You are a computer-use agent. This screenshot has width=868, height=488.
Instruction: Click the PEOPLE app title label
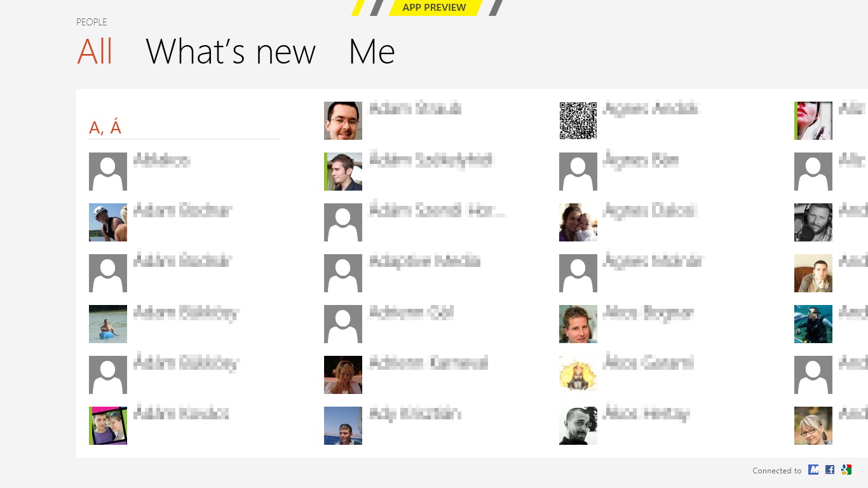tap(92, 22)
